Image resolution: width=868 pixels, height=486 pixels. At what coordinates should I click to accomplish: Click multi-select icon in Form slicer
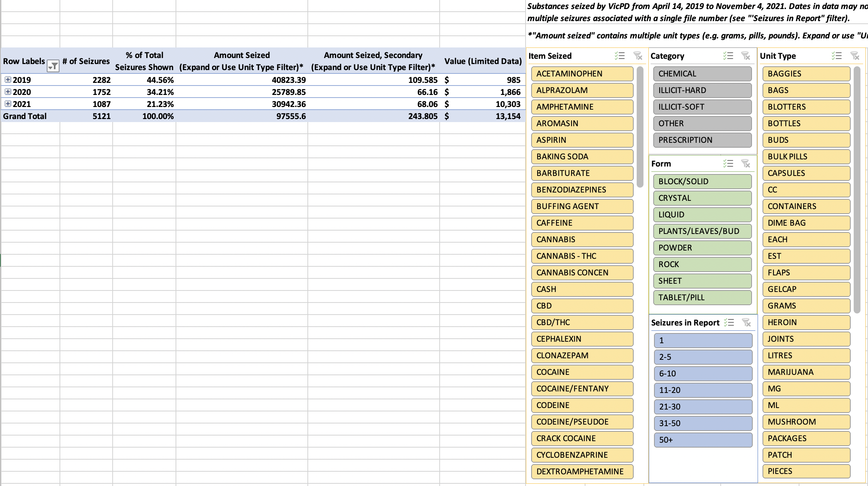click(728, 164)
